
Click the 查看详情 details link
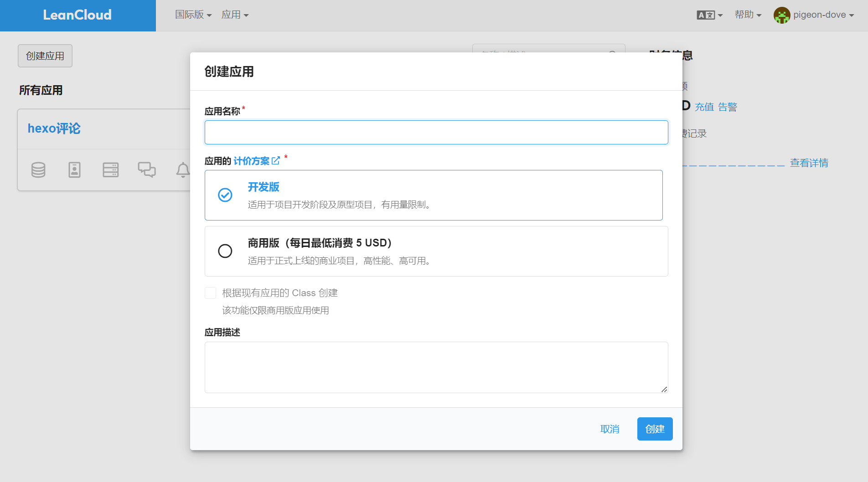809,163
